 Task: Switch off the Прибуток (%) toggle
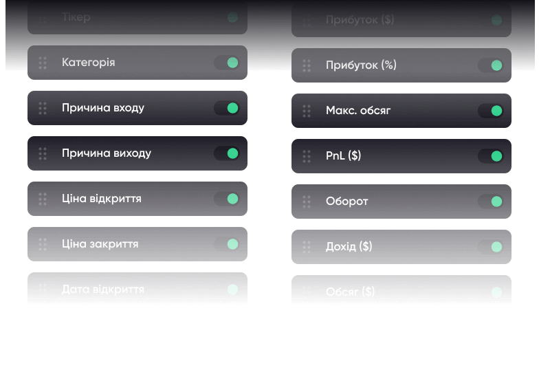490,65
